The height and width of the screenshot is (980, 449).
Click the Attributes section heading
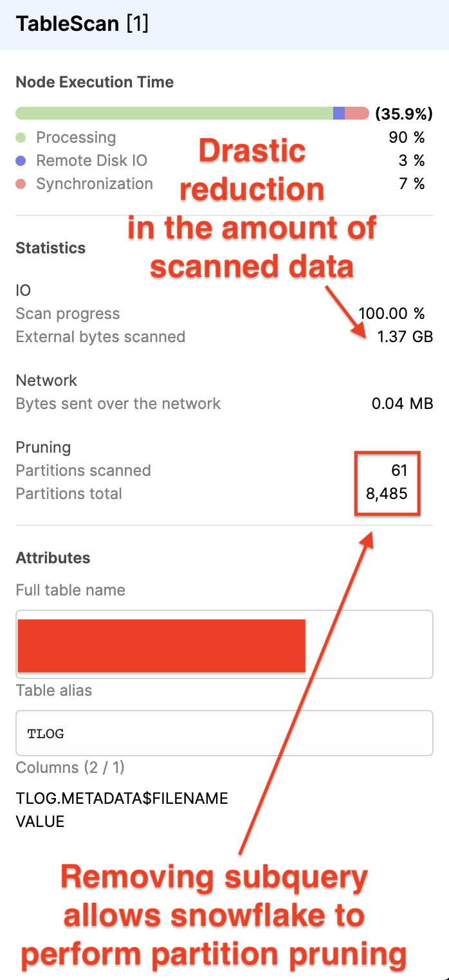tap(53, 558)
